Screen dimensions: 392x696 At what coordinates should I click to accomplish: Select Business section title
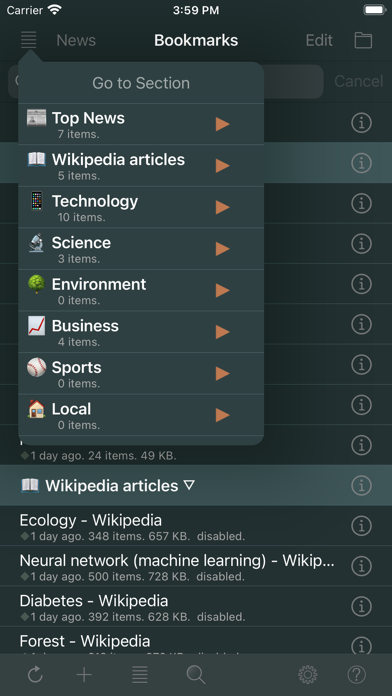pos(85,326)
